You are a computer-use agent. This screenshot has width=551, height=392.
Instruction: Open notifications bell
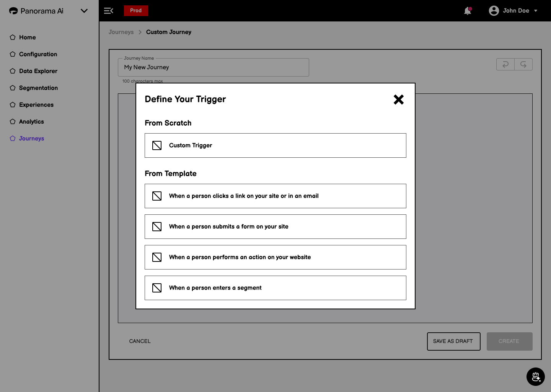coord(468,11)
